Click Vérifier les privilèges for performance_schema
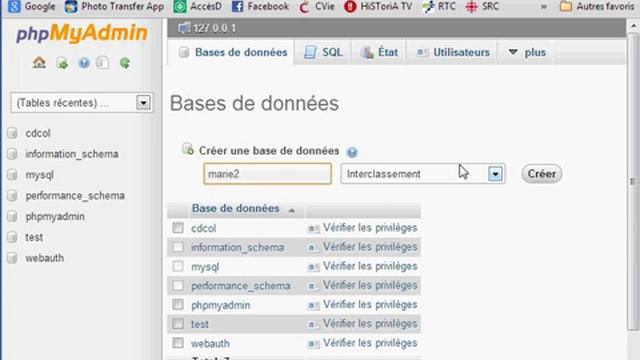Screen dimensions: 640x360 coord(370,285)
